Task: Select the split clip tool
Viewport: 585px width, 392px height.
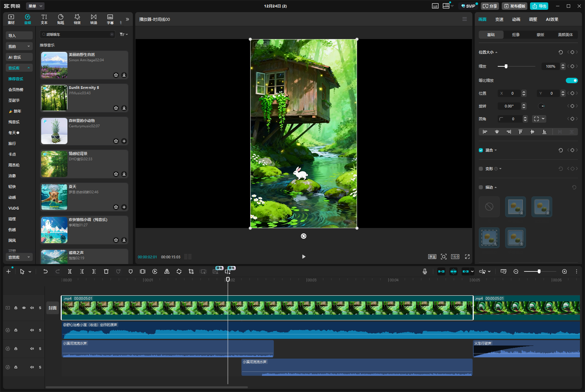Action: click(69, 271)
